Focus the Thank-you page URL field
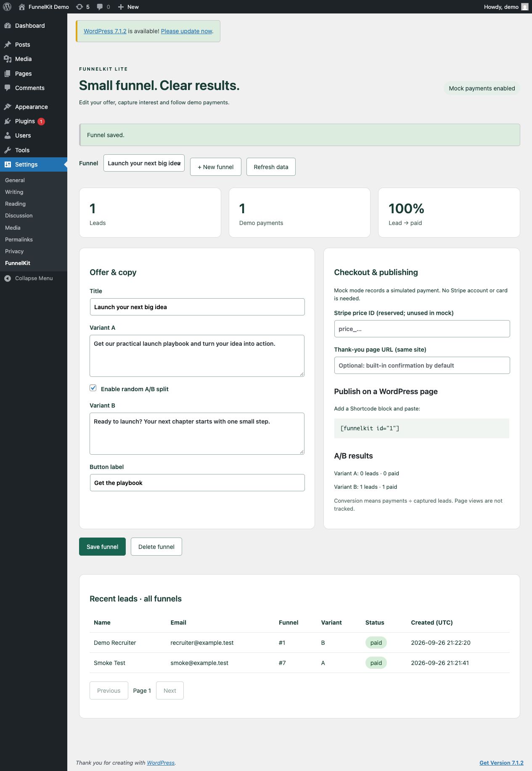The height and width of the screenshot is (771, 532). (422, 366)
